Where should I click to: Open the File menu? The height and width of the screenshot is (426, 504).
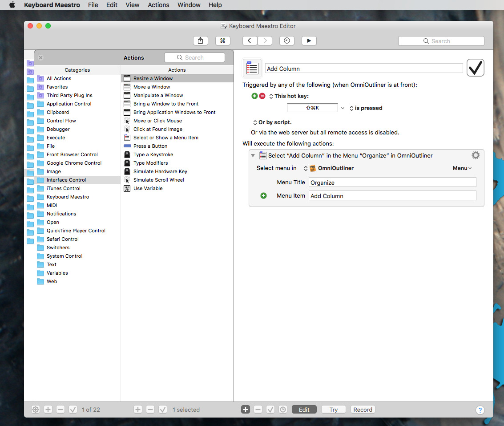click(93, 5)
